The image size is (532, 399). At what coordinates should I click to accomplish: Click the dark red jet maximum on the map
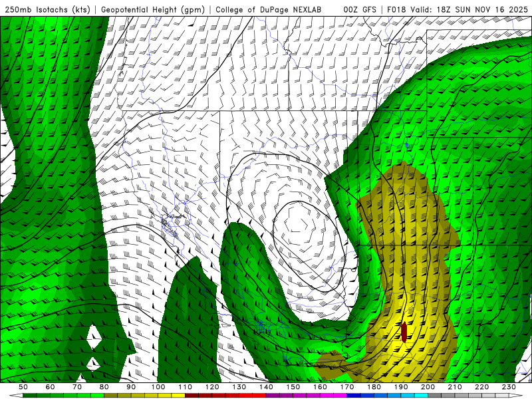404,331
